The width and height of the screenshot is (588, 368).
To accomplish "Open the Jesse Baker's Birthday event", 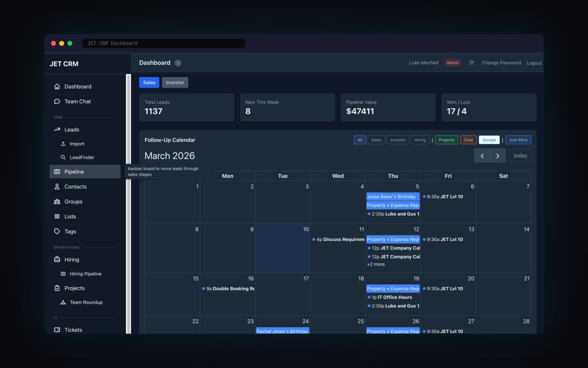I will tap(392, 197).
